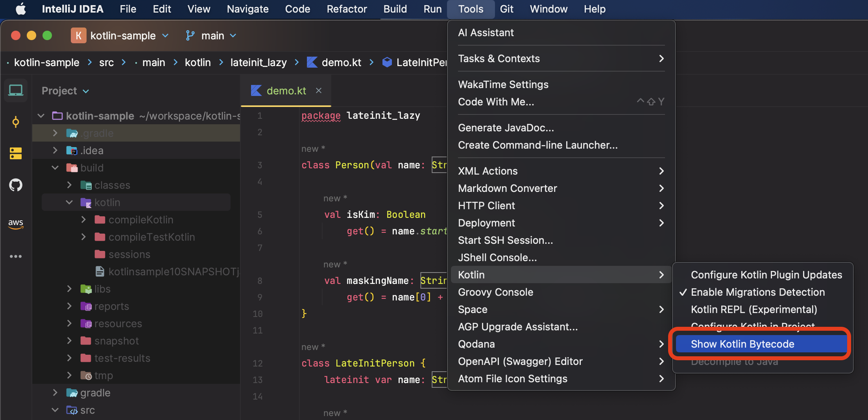Collapse the src folder

[55, 410]
